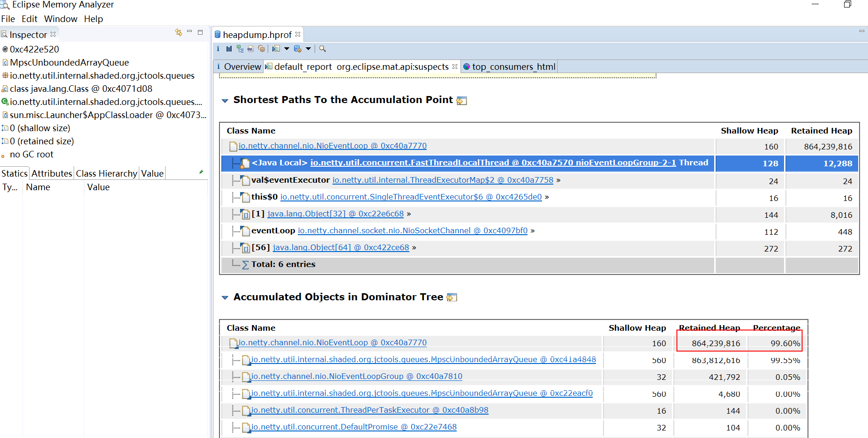Screen dimensions: 868x438
Task: Open the run report dropdown arrow
Action: coord(287,49)
